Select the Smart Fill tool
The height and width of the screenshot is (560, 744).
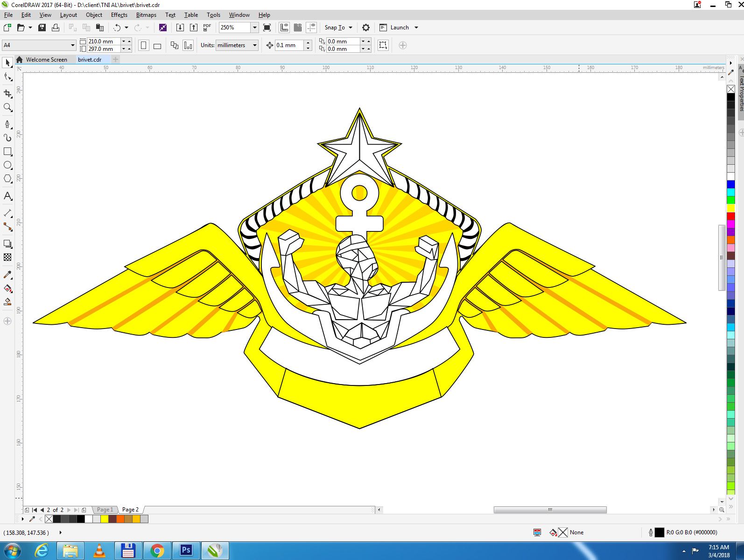pos(7,301)
